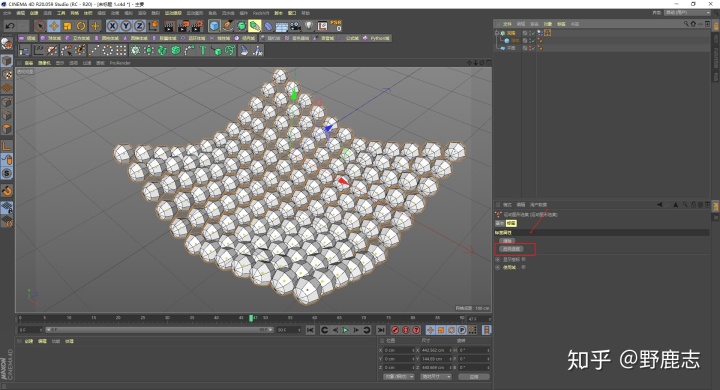
Task: Click Render to Picture Viewer icon
Action: pos(184,26)
